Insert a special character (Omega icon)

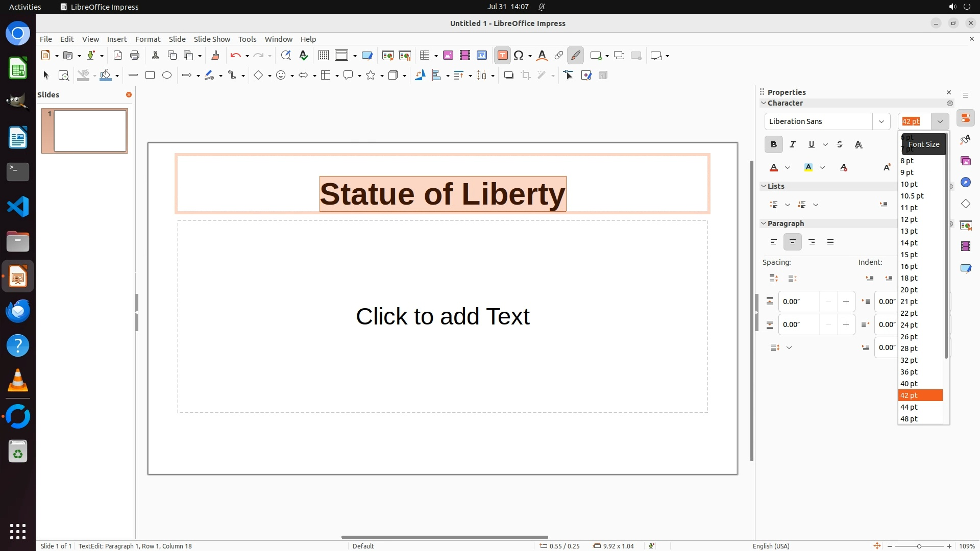pyautogui.click(x=519, y=56)
